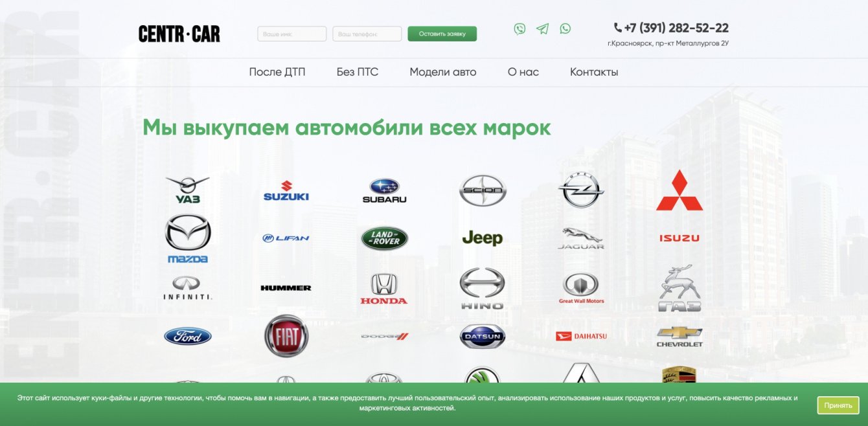Select the Infiniti brand logo
This screenshot has height=426, width=868.
[x=188, y=287]
